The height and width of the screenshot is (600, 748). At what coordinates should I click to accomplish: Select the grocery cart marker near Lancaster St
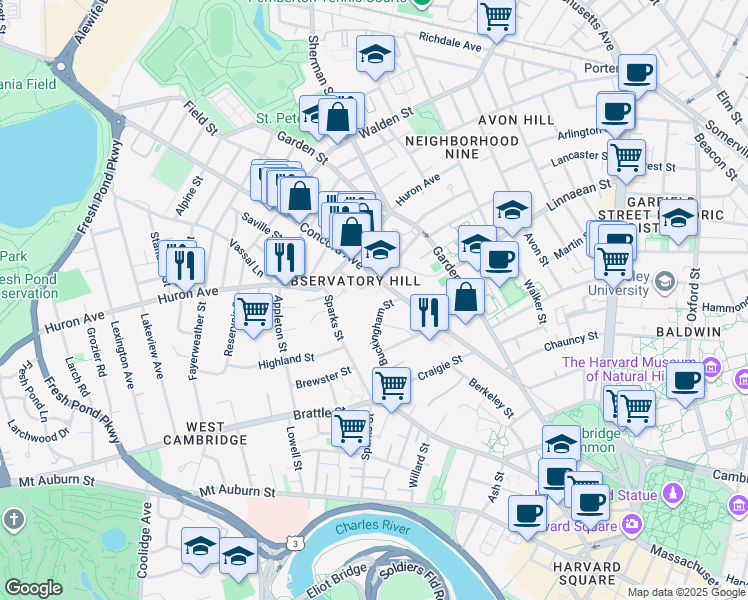(626, 159)
